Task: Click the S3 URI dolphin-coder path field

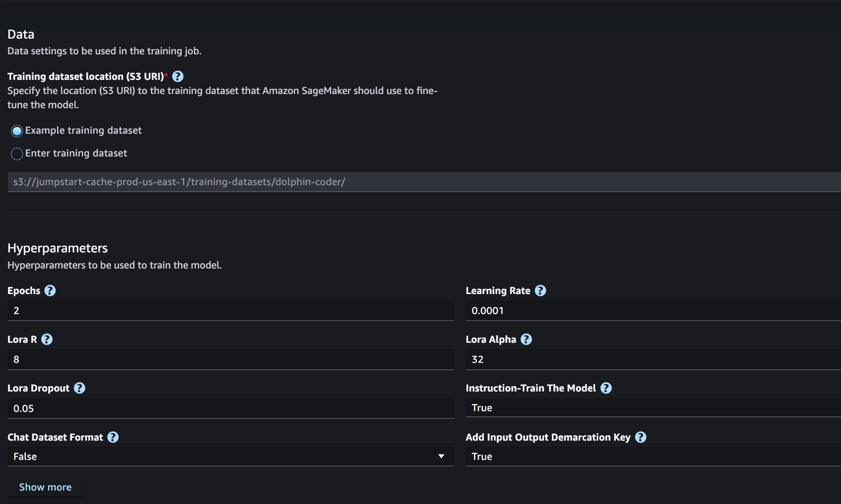Action: point(424,182)
